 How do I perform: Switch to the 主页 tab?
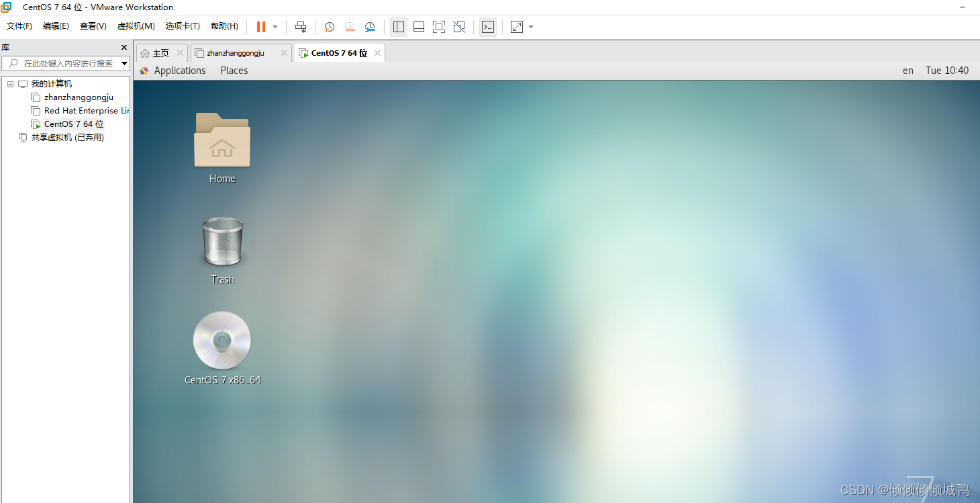pyautogui.click(x=162, y=53)
